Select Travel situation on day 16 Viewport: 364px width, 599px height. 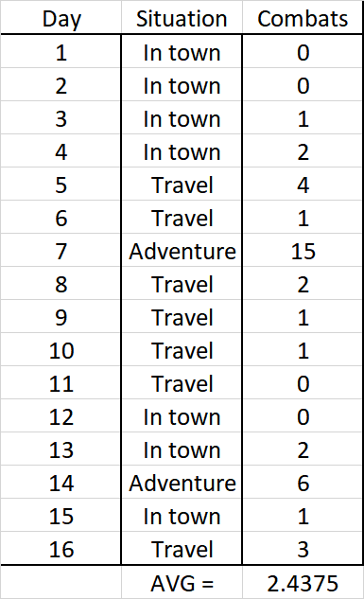pyautogui.click(x=182, y=548)
